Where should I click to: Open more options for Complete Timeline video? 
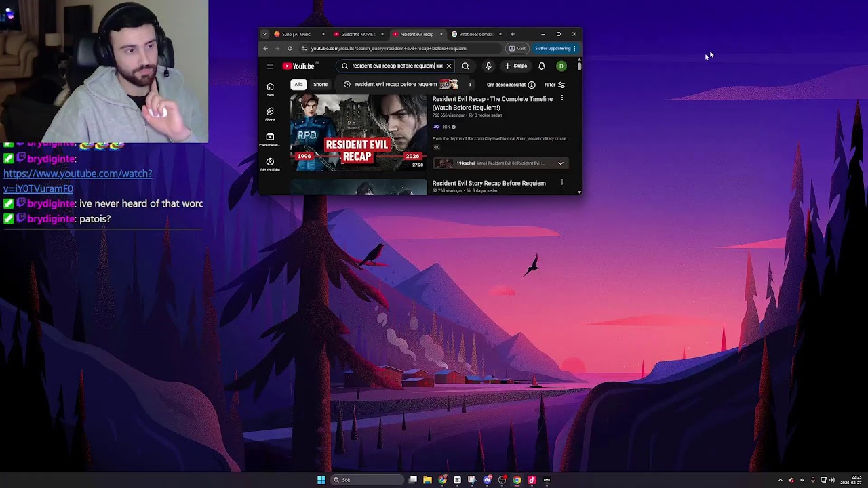coord(561,99)
